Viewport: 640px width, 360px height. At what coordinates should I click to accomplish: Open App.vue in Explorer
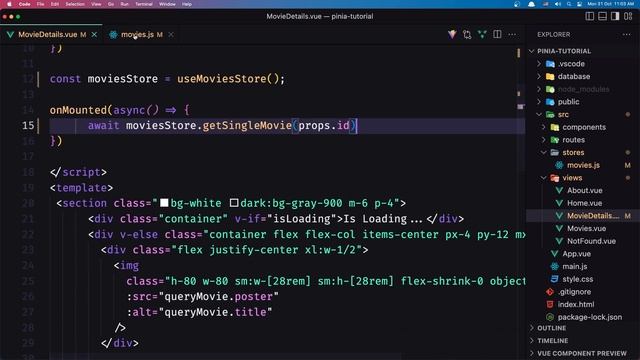pos(576,253)
